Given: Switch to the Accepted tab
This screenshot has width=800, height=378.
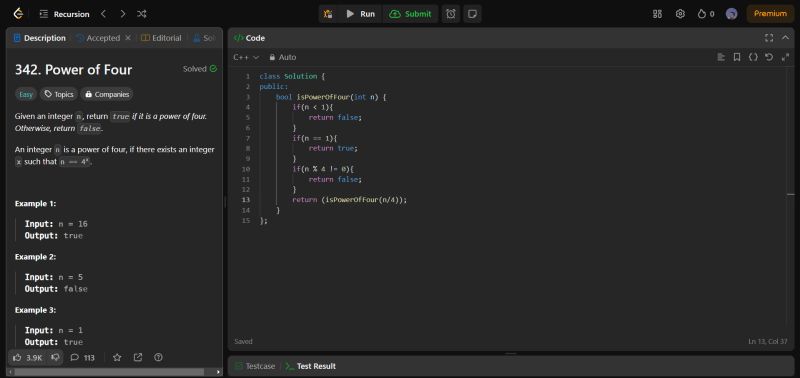Looking at the screenshot, I should tap(98, 38).
